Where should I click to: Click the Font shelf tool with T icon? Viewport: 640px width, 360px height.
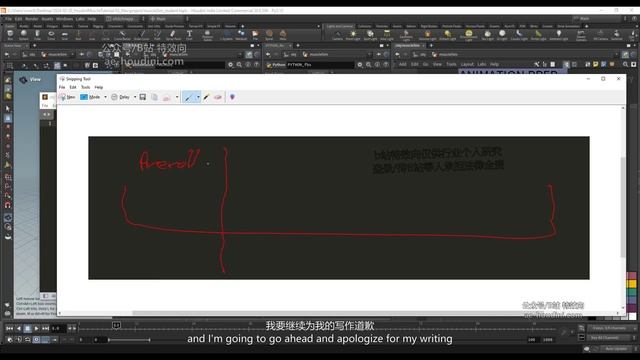(189, 35)
